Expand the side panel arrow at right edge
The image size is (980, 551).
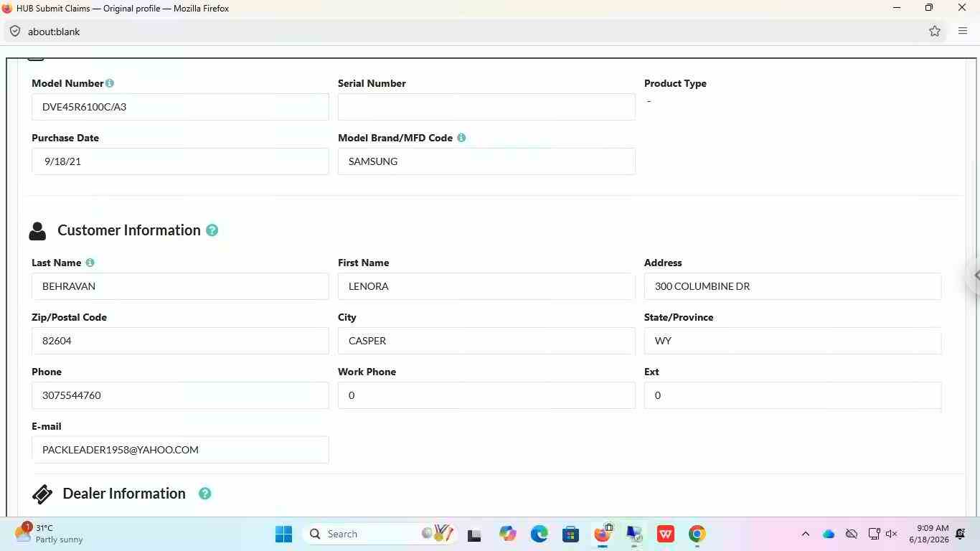[976, 275]
